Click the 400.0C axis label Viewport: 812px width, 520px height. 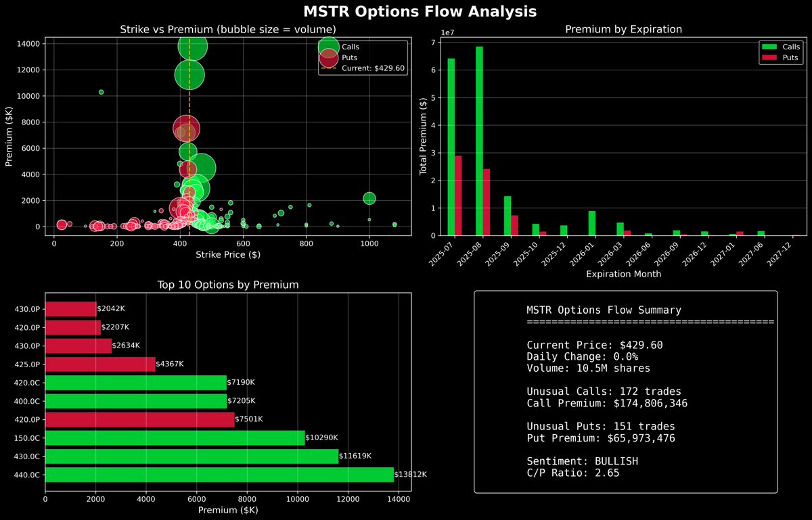[x=28, y=401]
